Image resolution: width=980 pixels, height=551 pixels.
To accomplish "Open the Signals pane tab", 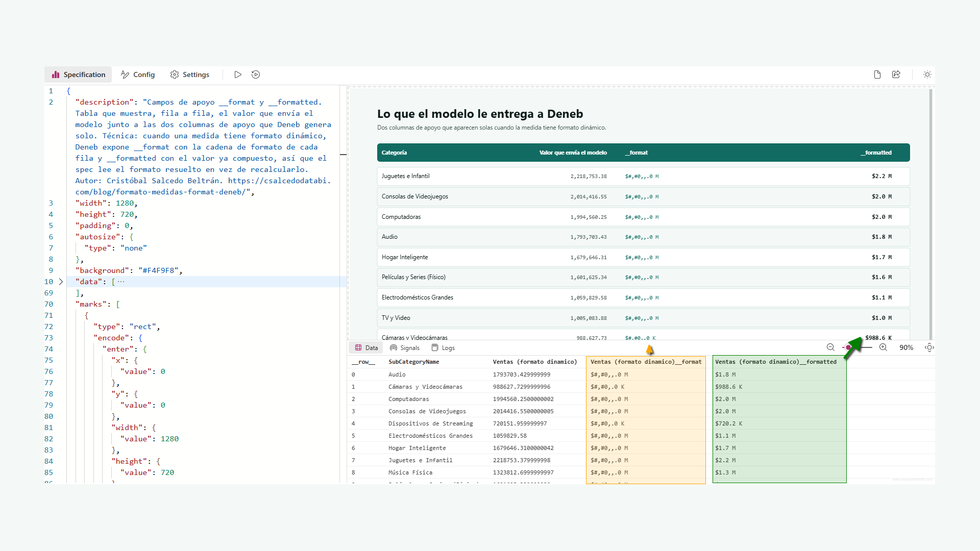I will point(405,348).
